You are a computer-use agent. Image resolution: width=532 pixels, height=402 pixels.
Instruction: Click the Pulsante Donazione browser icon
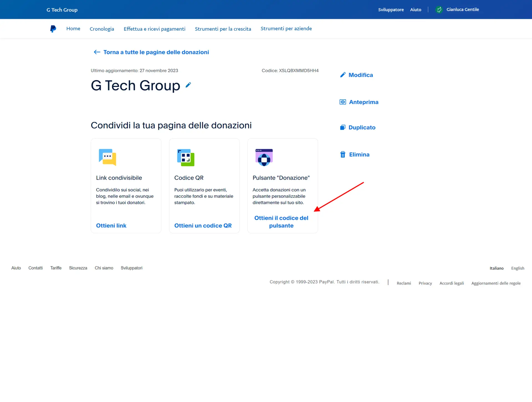[264, 157]
